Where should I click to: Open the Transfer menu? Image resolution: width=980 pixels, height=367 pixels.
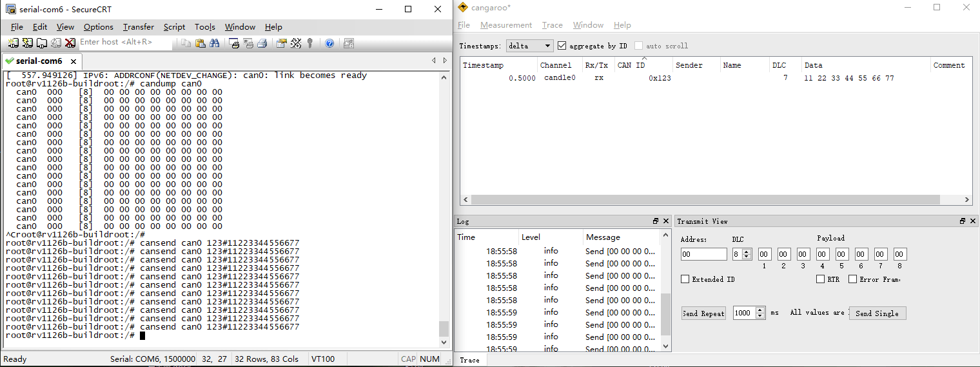(x=139, y=27)
